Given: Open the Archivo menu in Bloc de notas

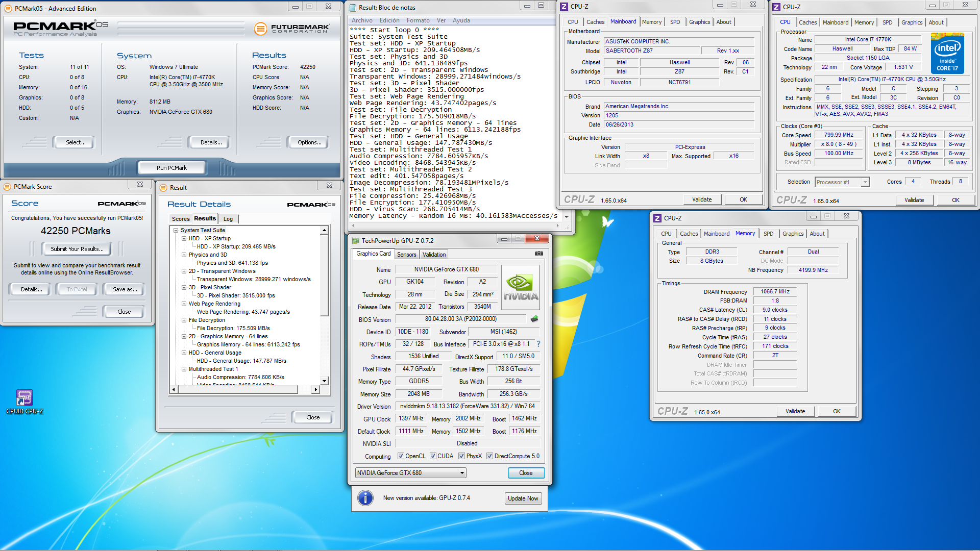Looking at the screenshot, I should tap(362, 20).
